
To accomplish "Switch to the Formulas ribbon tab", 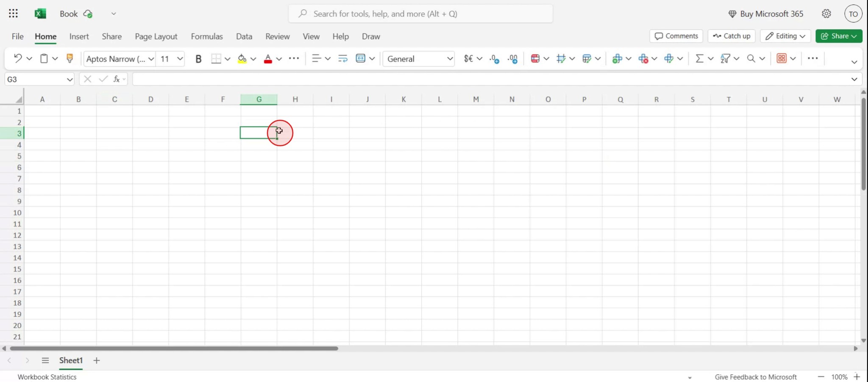I will 207,36.
